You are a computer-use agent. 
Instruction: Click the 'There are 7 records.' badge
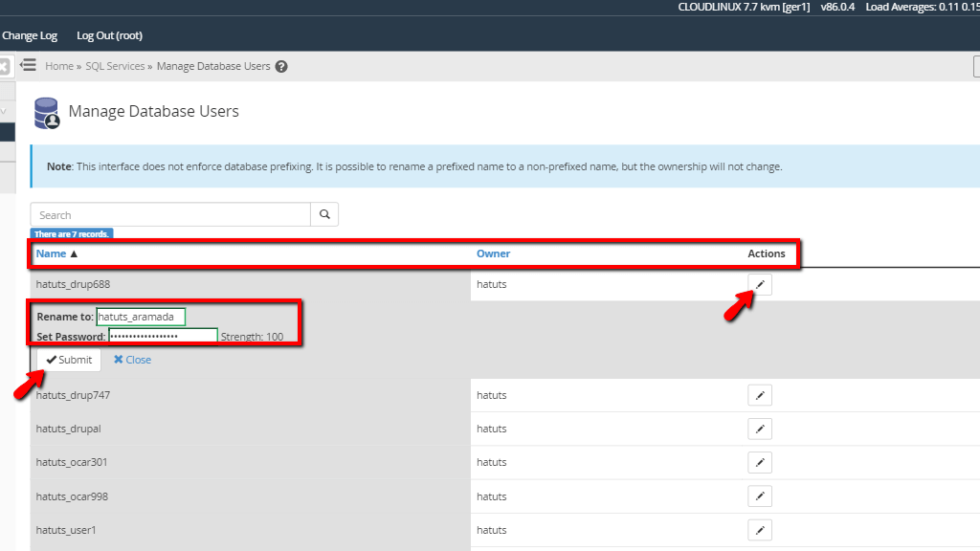(72, 233)
